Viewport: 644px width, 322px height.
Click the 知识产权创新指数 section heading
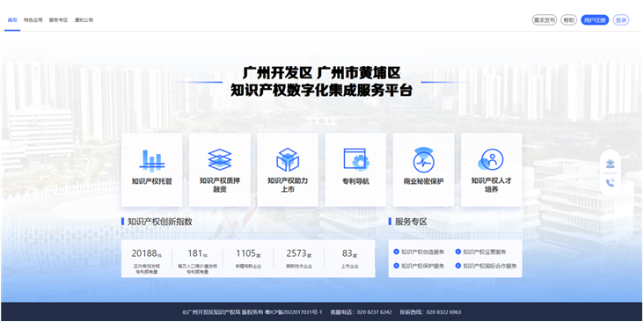(160, 222)
